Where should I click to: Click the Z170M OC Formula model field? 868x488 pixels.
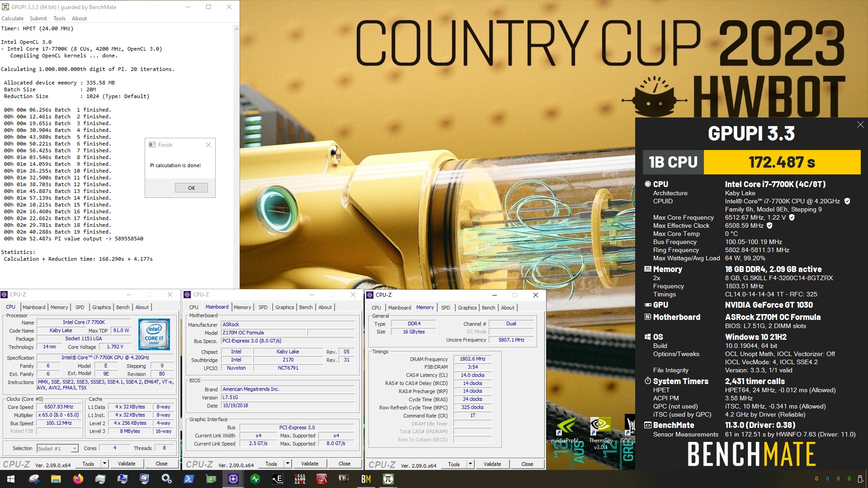tap(264, 333)
